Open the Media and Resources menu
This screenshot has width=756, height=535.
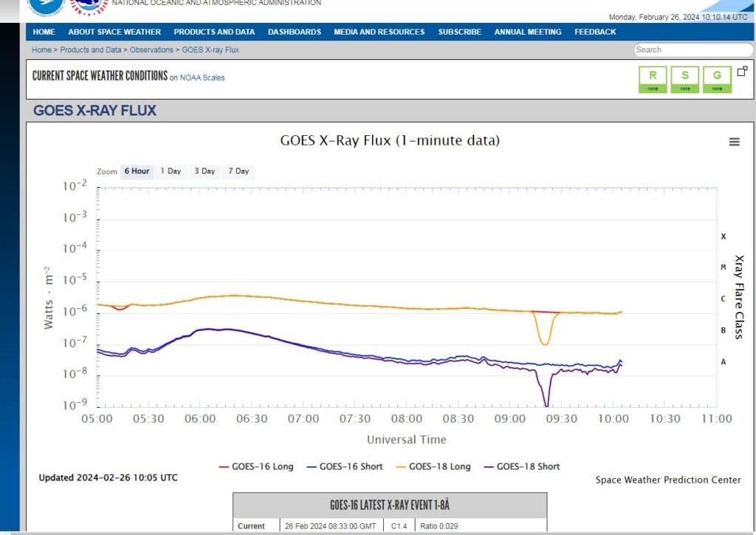(379, 32)
